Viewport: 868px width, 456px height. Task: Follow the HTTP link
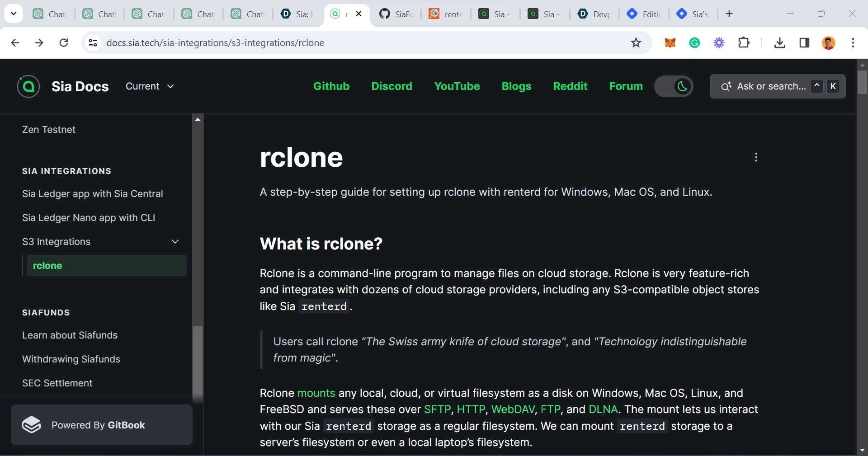[471, 409]
